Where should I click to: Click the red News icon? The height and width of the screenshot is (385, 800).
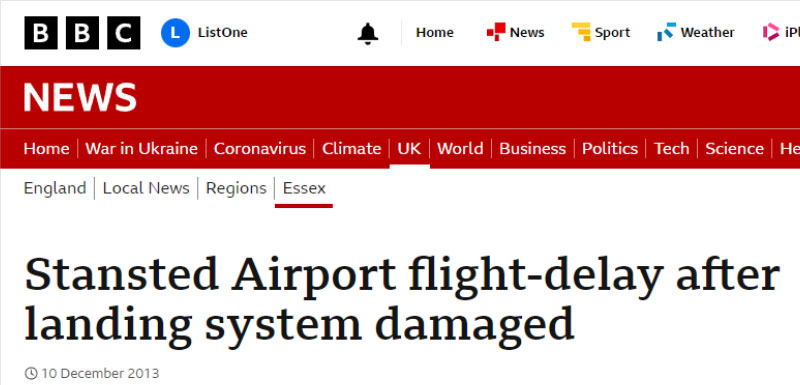pos(495,32)
